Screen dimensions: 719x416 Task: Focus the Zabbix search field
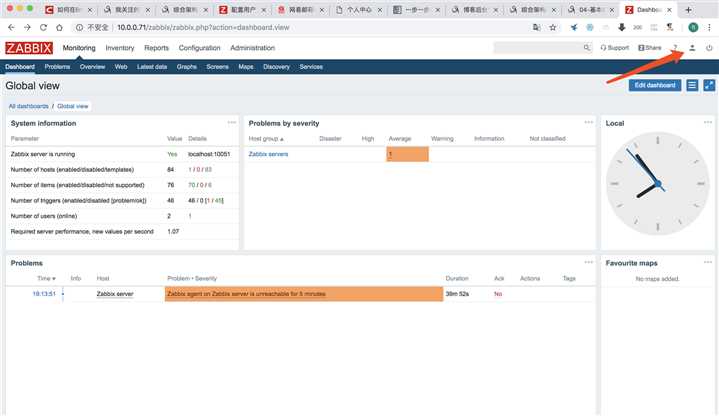tap(538, 48)
